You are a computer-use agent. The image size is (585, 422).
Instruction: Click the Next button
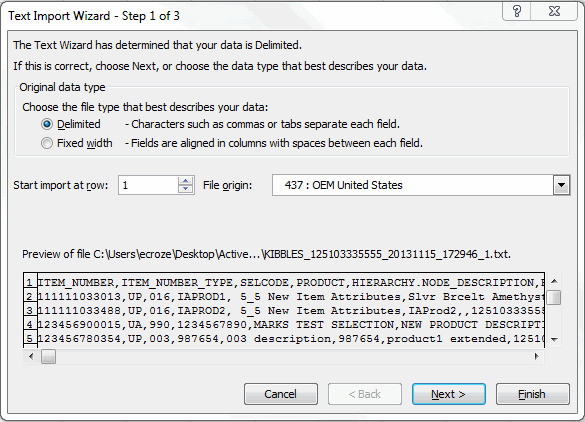click(x=449, y=394)
